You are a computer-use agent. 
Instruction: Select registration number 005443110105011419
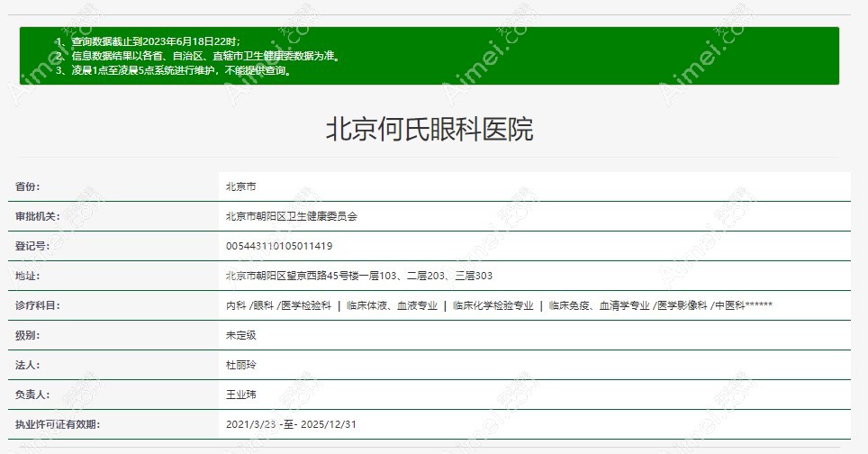[x=279, y=246]
